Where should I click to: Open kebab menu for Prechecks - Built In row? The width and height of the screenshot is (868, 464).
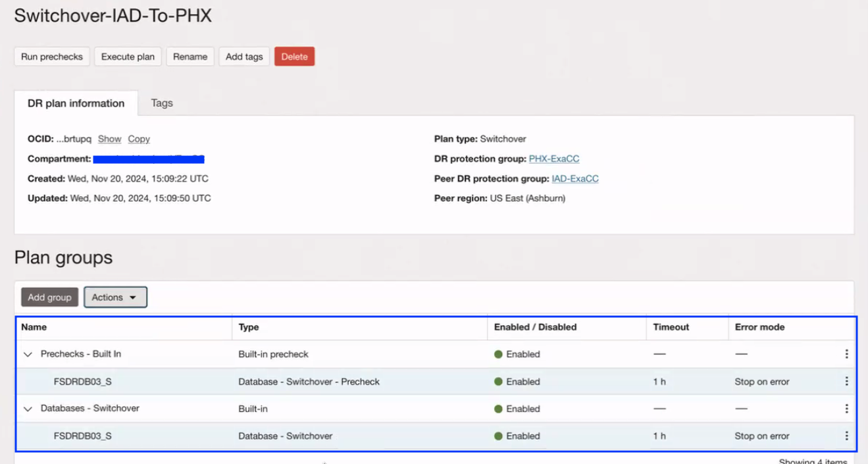point(846,354)
